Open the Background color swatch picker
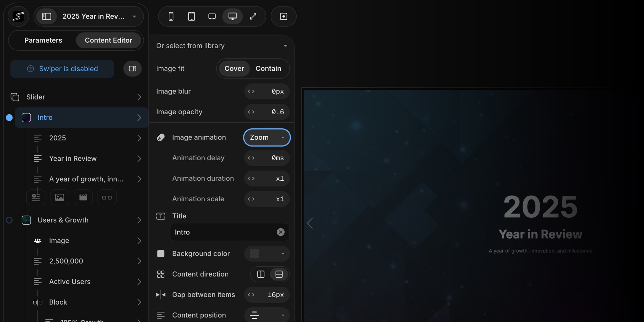644x322 pixels. pyautogui.click(x=267, y=254)
